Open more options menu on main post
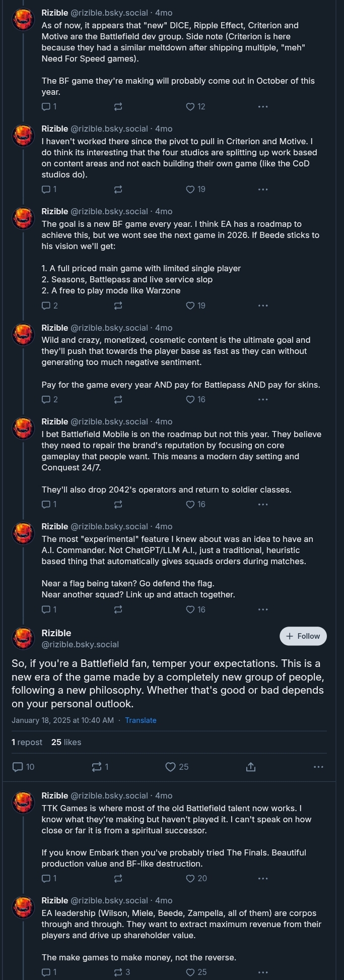The width and height of the screenshot is (344, 980). pyautogui.click(x=318, y=767)
